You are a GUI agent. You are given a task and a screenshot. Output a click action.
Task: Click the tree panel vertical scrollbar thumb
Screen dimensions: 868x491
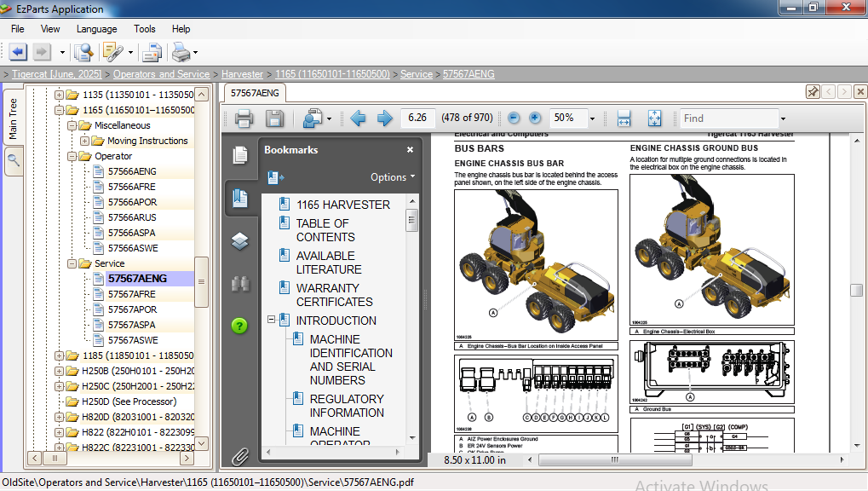202,281
